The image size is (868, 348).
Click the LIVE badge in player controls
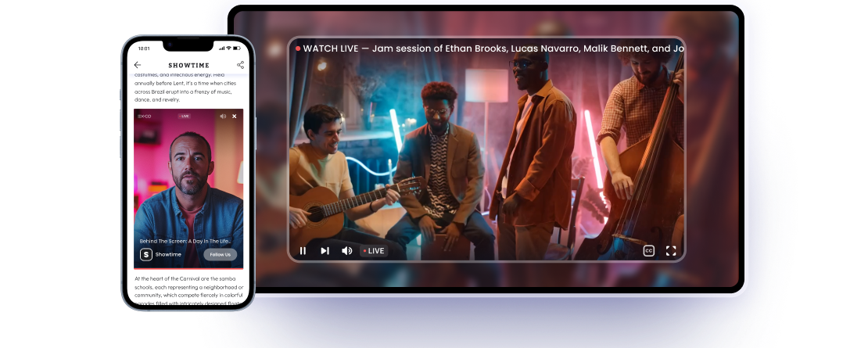pos(374,251)
